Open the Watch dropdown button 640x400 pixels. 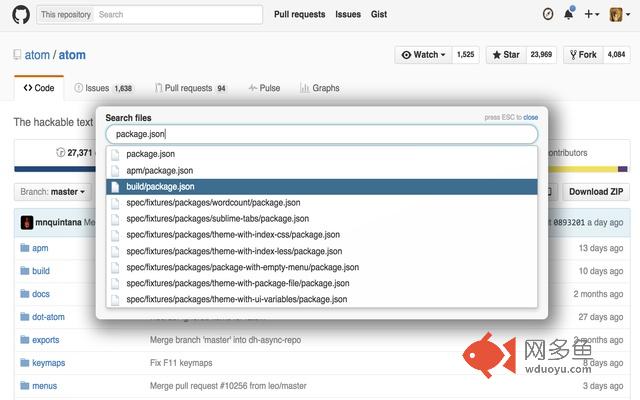click(424, 55)
